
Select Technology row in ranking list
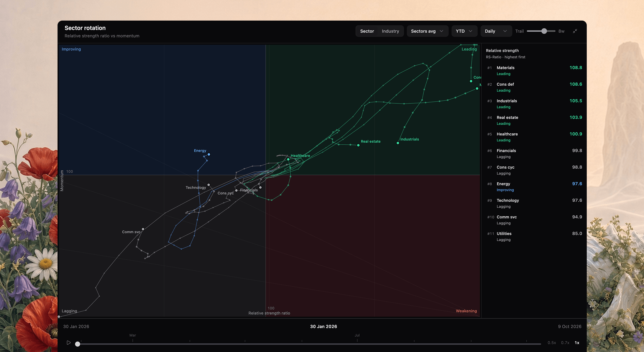pos(534,203)
